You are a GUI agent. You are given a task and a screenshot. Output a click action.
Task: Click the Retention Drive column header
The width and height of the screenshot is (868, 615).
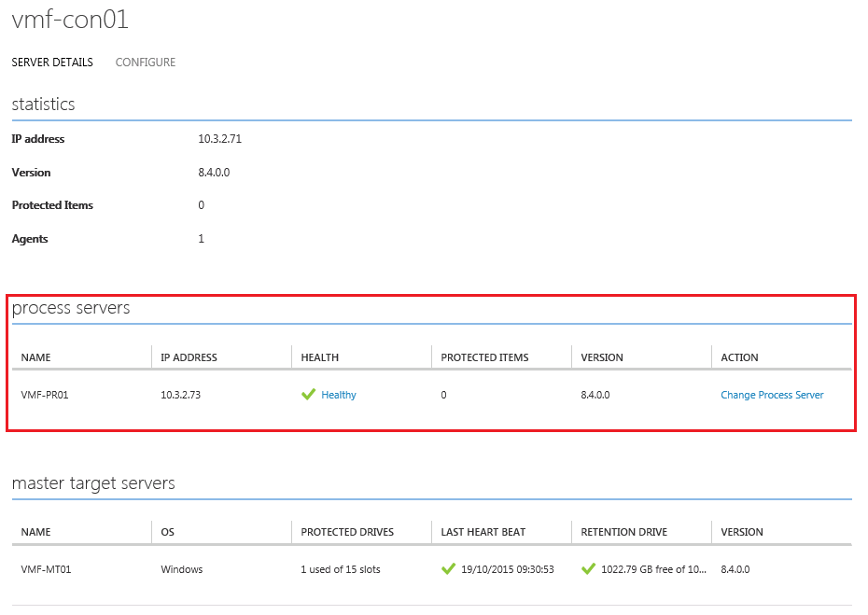coord(624,532)
